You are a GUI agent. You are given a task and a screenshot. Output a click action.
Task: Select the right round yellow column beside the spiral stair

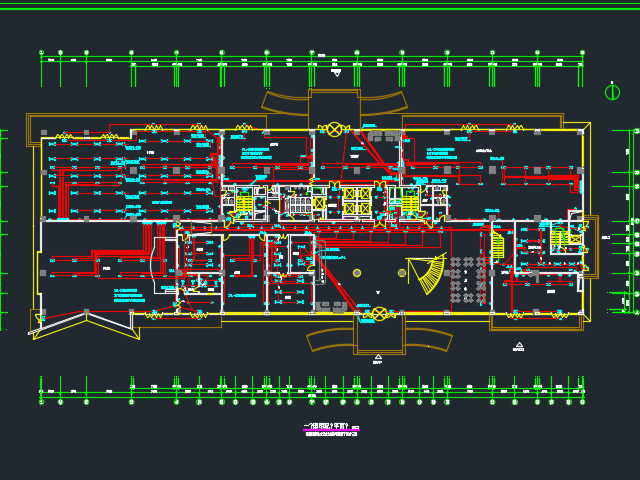point(402,273)
